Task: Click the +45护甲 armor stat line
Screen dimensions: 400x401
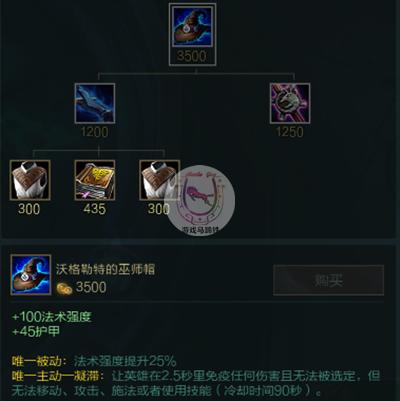Action: point(36,331)
